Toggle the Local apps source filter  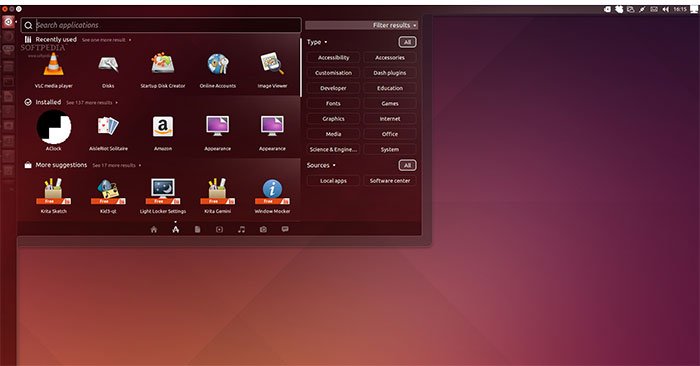click(x=333, y=181)
